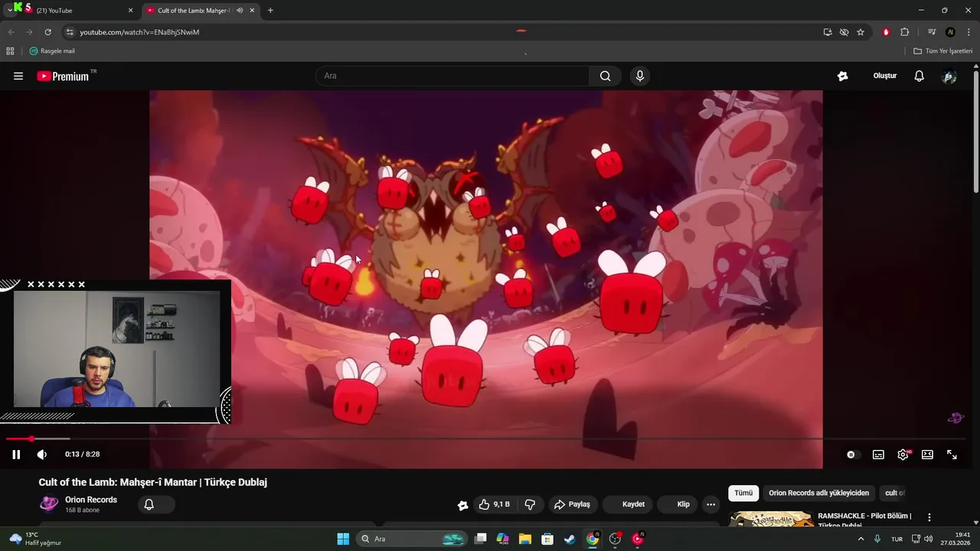Screen dimensions: 980x551
Task: Open Steam from the taskbar
Action: (x=570, y=539)
